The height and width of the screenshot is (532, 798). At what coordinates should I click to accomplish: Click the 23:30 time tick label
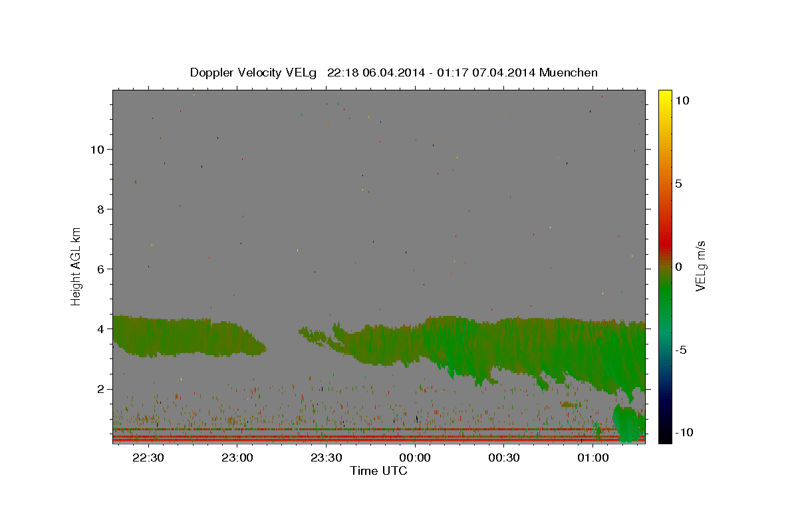pyautogui.click(x=326, y=458)
